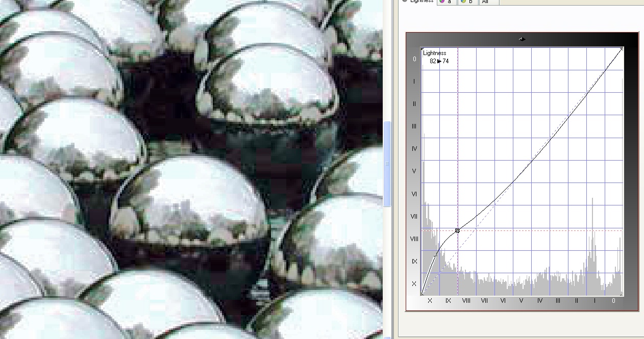Click zone 'III' label on the horizontal axis
644x339 pixels.
558,301
